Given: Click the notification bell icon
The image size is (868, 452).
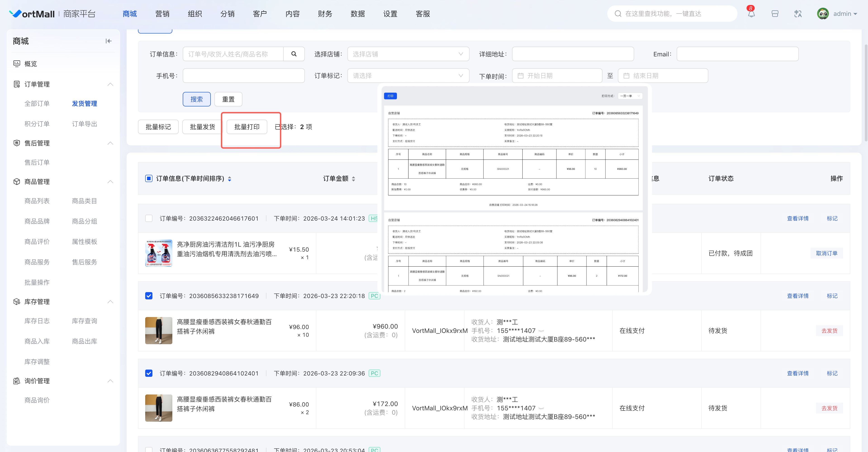Looking at the screenshot, I should [x=751, y=14].
